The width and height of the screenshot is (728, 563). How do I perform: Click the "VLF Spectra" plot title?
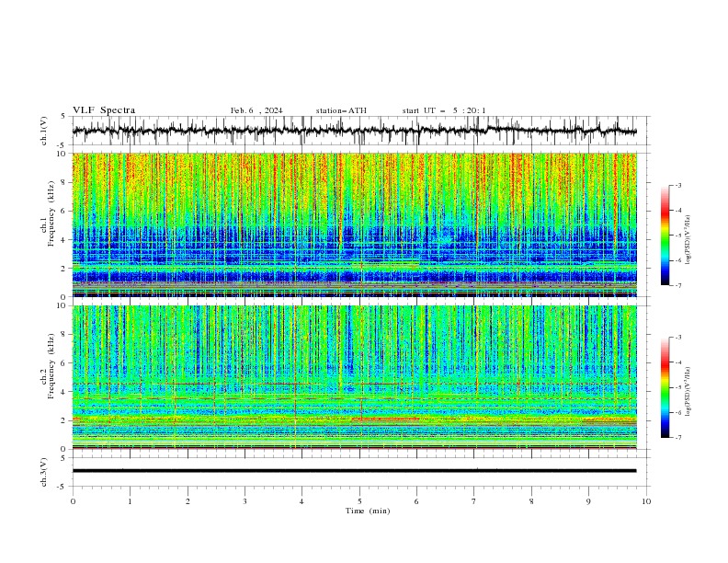point(104,110)
